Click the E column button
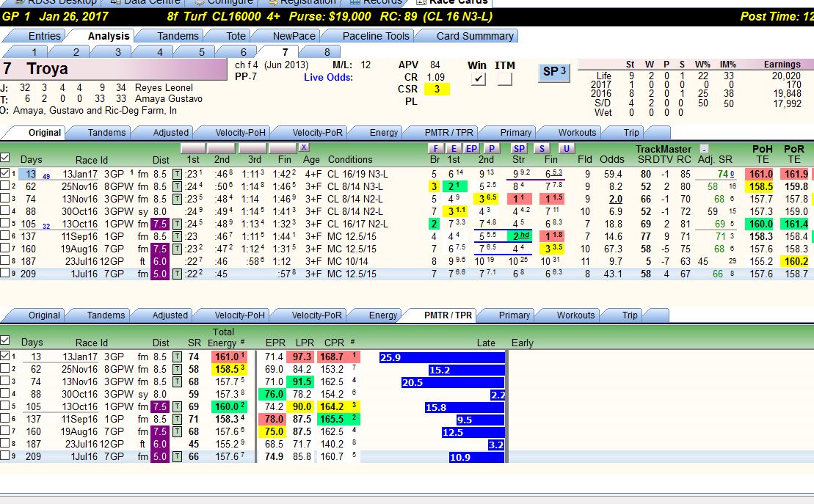 453,148
